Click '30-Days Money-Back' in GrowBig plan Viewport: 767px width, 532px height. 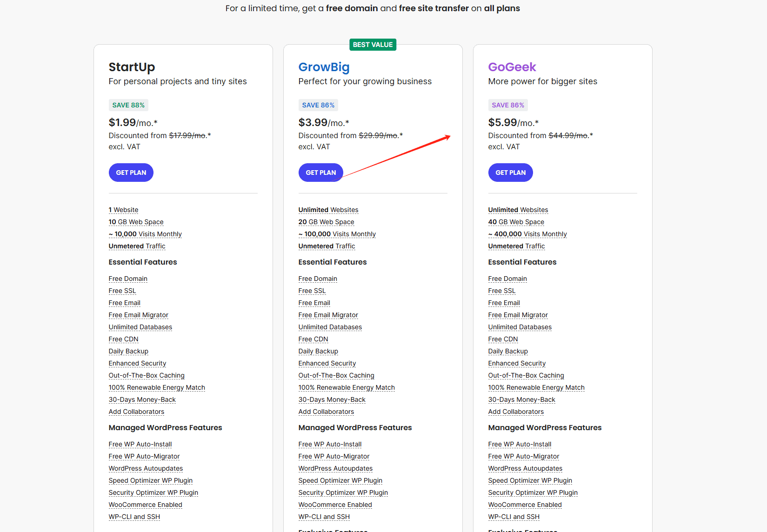click(x=332, y=399)
